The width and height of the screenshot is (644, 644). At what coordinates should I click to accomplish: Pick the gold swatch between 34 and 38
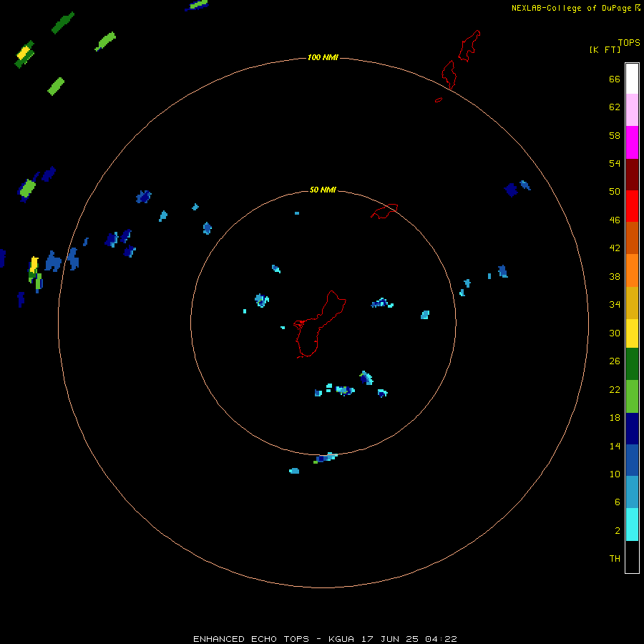click(x=632, y=303)
